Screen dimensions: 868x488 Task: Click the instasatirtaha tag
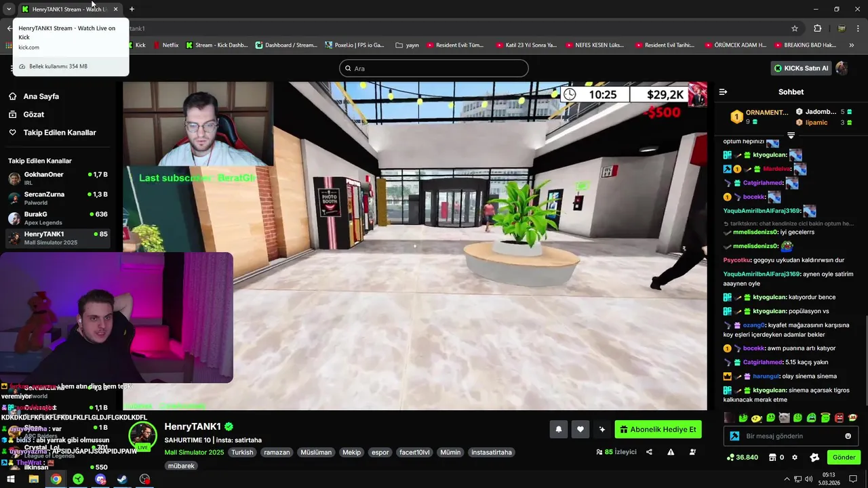(492, 452)
